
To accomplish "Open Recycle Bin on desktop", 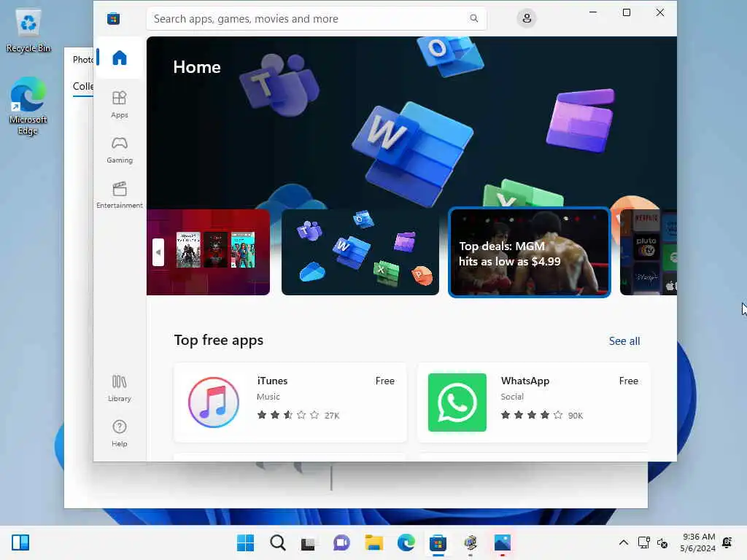I will click(28, 31).
